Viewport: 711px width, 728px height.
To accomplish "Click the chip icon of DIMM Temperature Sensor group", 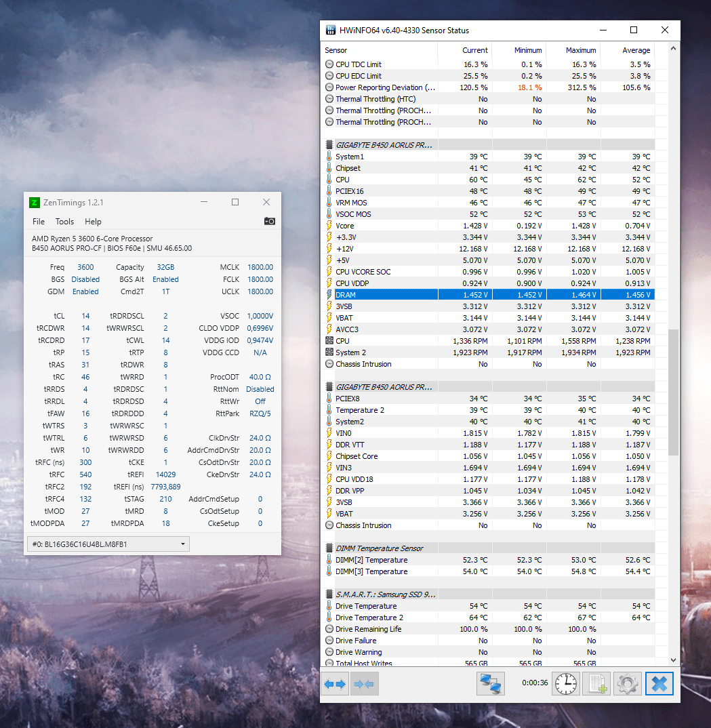I will (329, 548).
